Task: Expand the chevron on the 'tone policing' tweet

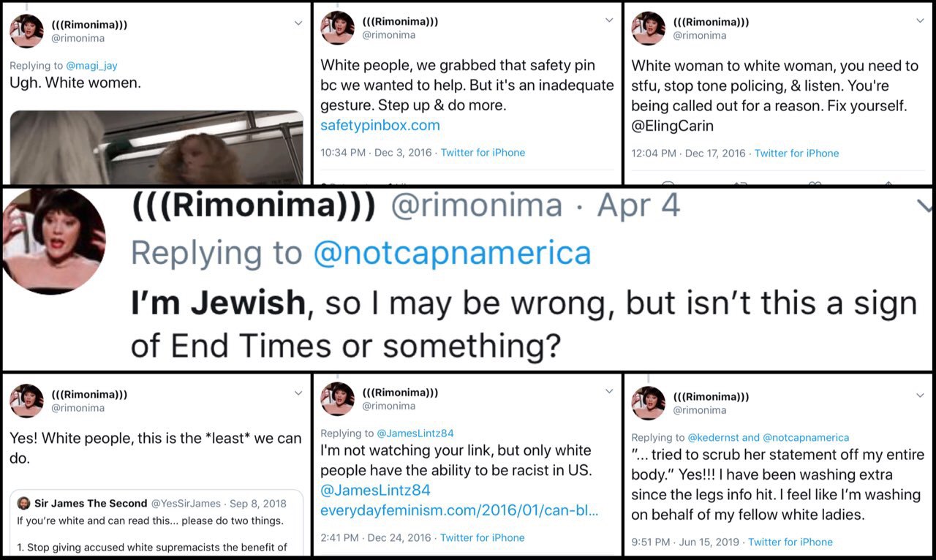Action: (920, 21)
